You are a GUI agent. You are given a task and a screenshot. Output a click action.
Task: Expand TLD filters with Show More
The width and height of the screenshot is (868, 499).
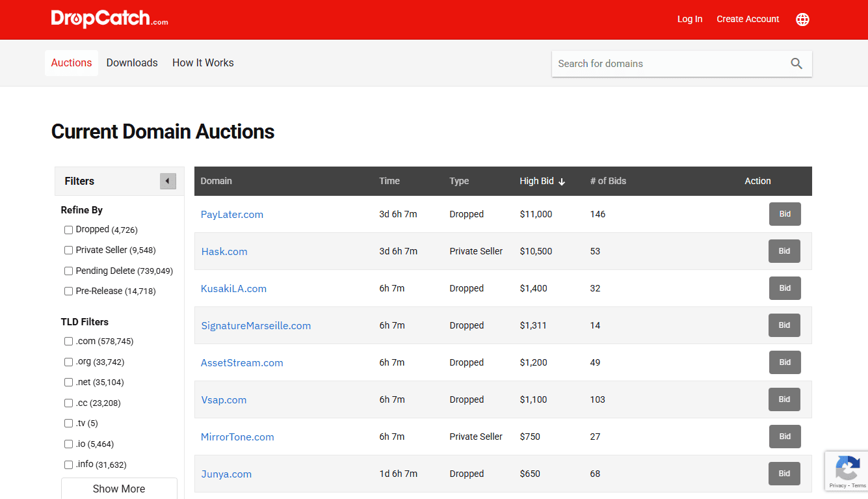[119, 489]
